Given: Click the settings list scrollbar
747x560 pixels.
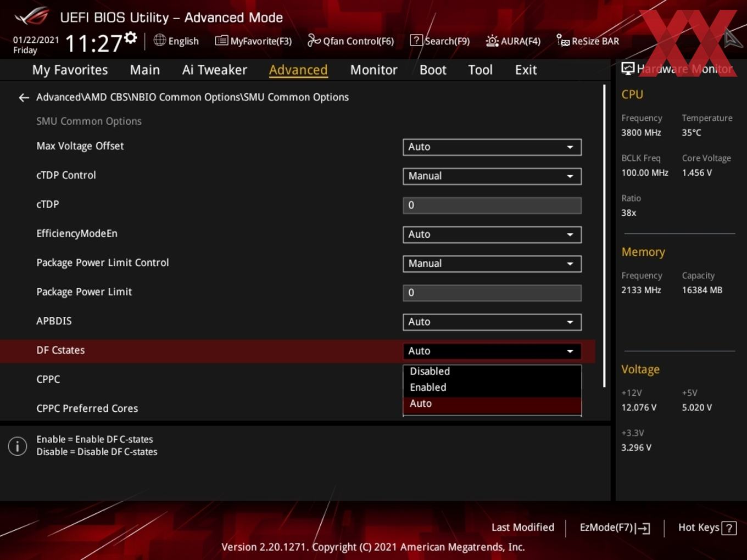Looking at the screenshot, I should click(604, 236).
